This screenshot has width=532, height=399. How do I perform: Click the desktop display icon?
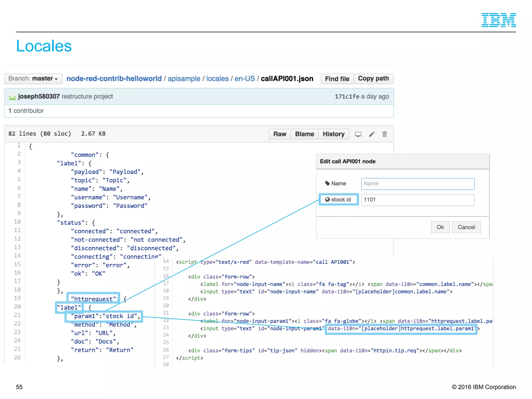click(x=358, y=134)
